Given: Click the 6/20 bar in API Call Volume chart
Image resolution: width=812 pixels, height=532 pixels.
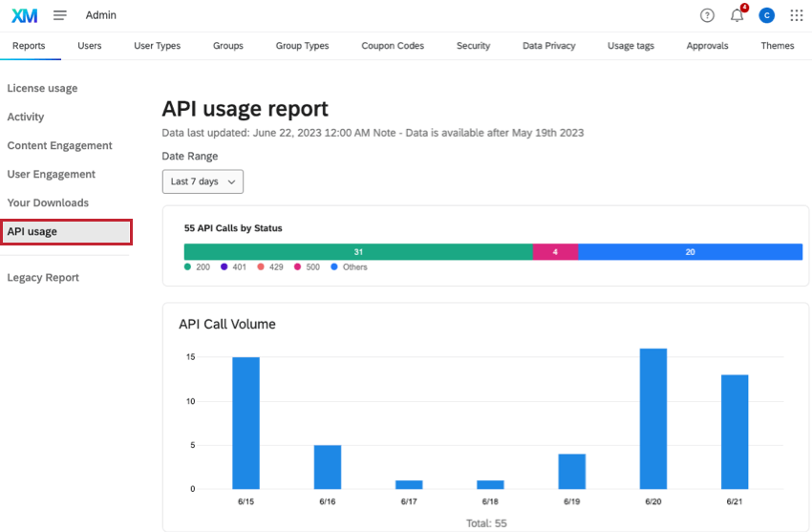Looking at the screenshot, I should click(652, 418).
